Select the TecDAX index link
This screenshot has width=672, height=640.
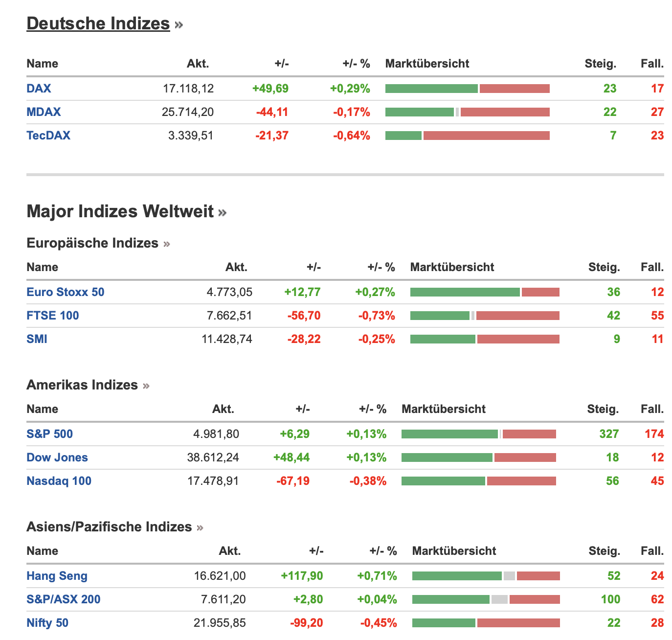click(x=48, y=136)
